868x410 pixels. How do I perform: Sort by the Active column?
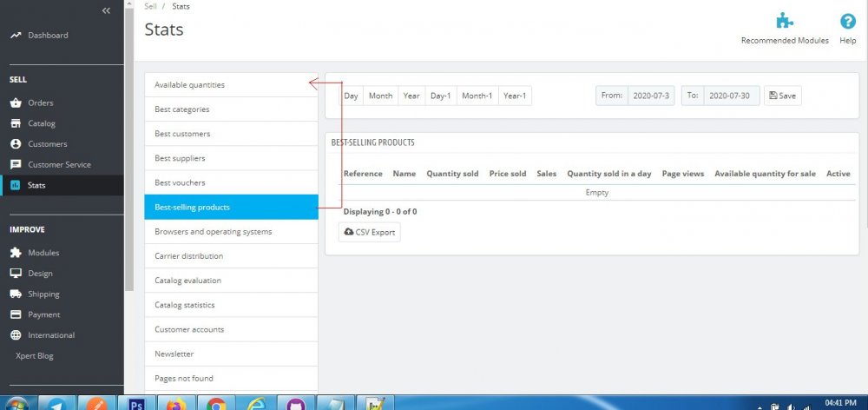[838, 174]
